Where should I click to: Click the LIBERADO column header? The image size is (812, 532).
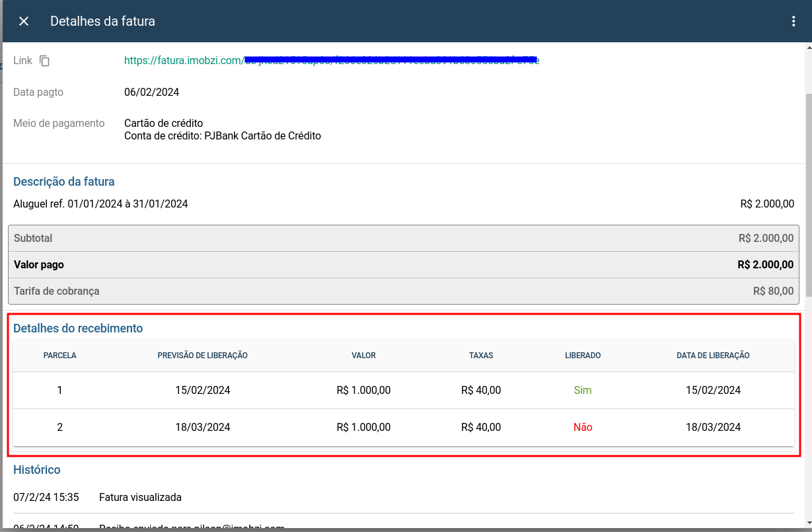583,356
